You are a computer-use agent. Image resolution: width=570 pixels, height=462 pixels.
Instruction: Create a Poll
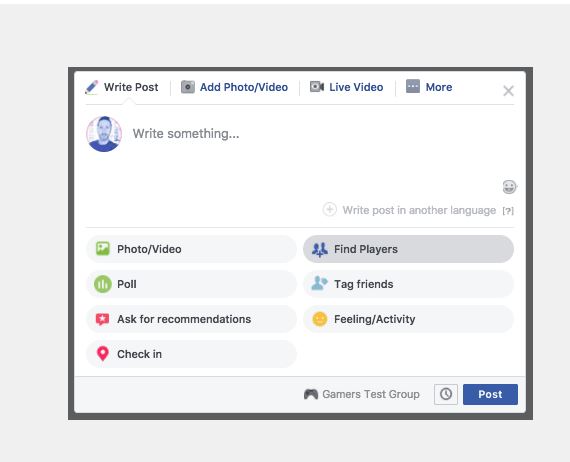191,284
